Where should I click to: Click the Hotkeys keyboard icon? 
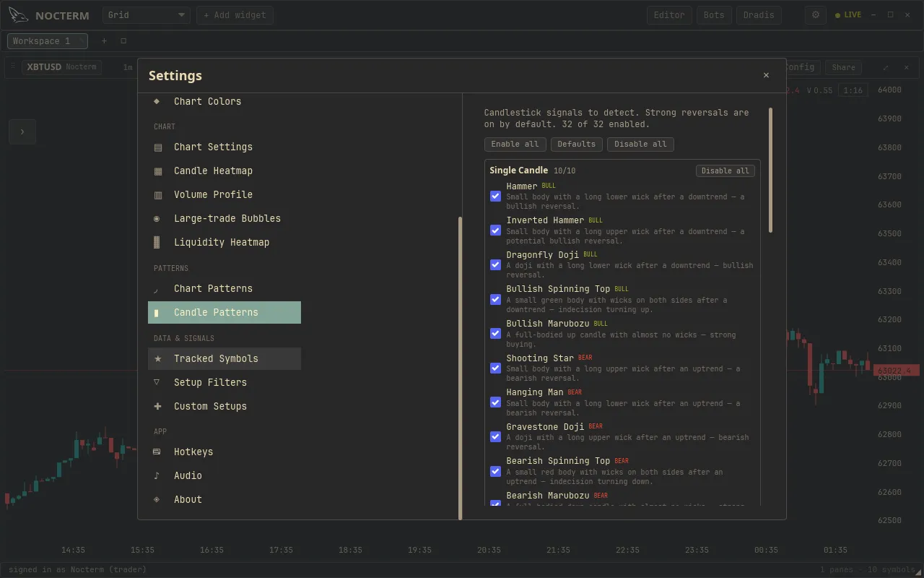(157, 452)
